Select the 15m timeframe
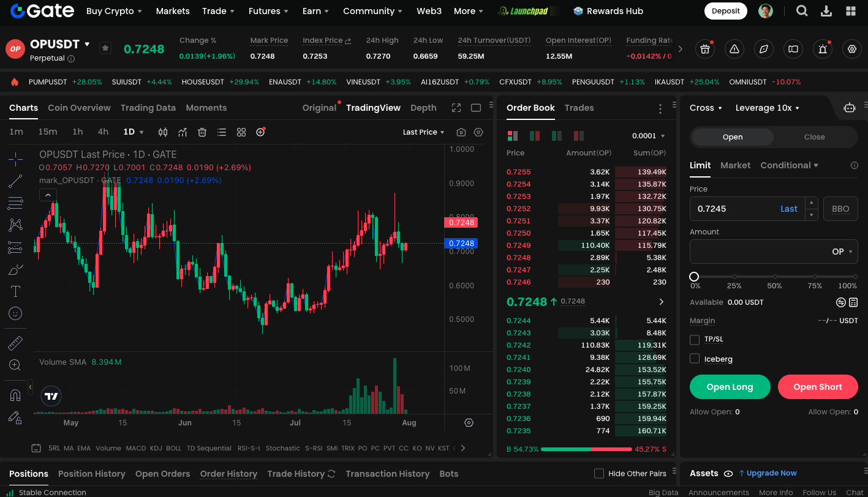868x497 pixels. pyautogui.click(x=48, y=132)
